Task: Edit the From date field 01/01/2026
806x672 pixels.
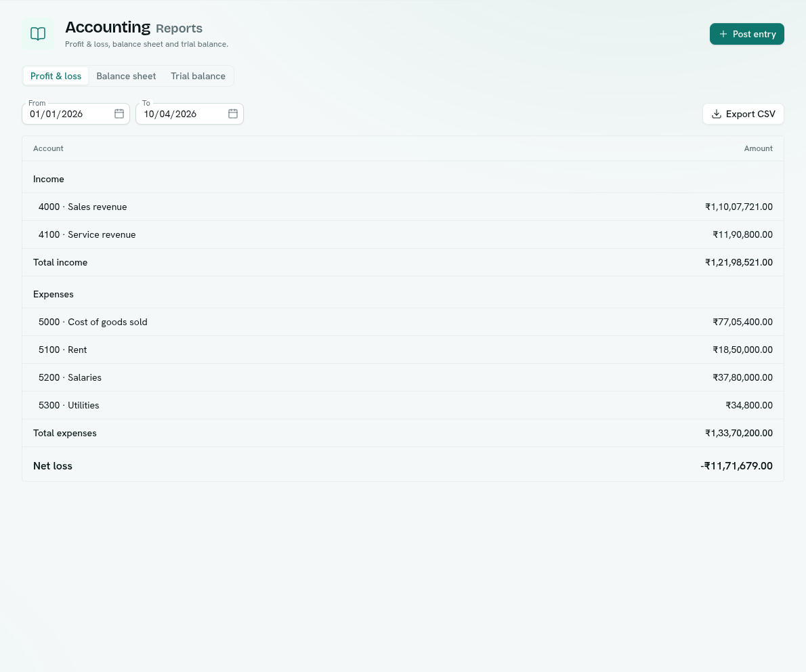Action: tap(76, 114)
